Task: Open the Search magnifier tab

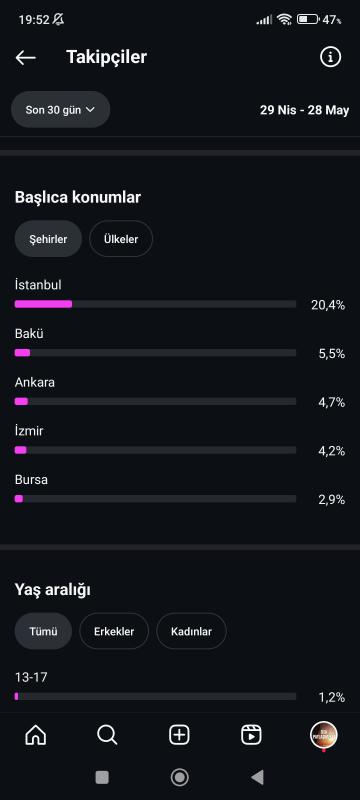Action: click(x=107, y=735)
